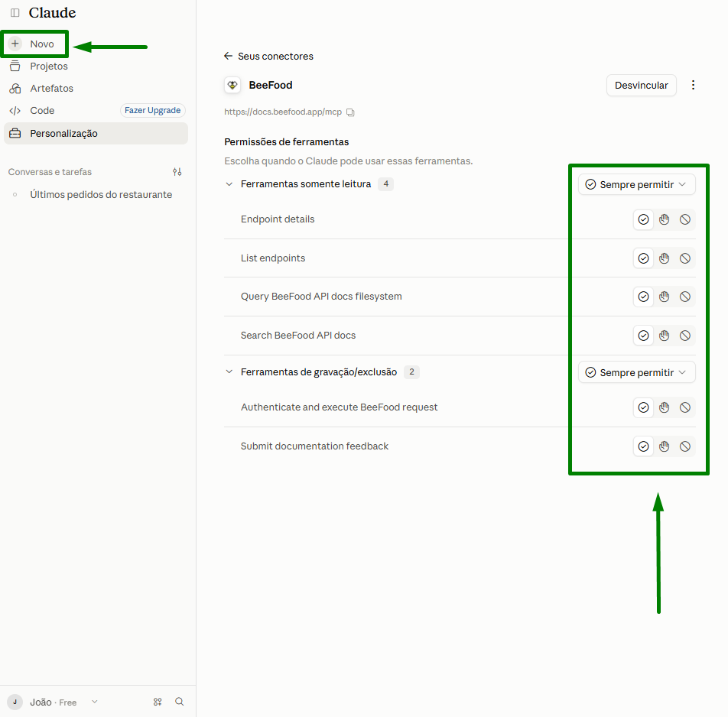Expand the João account menu chevron
Viewport: 728px width, 717px height.
(95, 702)
